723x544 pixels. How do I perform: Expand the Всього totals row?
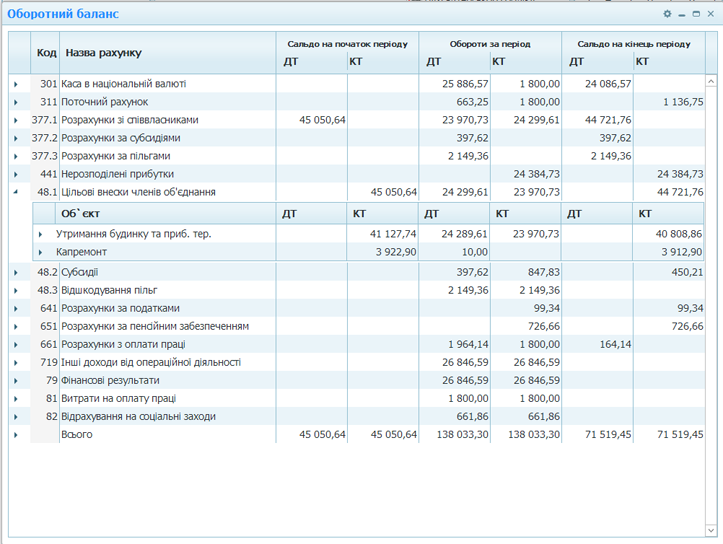pos(16,435)
